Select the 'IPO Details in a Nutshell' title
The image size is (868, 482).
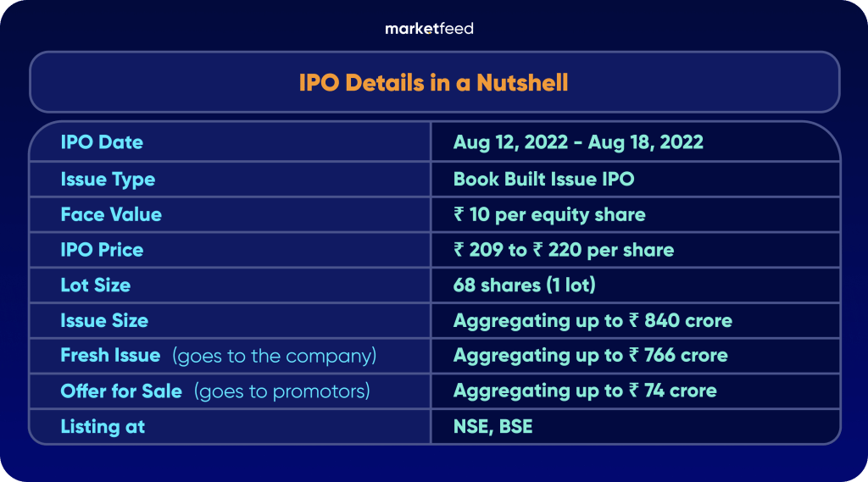click(433, 82)
